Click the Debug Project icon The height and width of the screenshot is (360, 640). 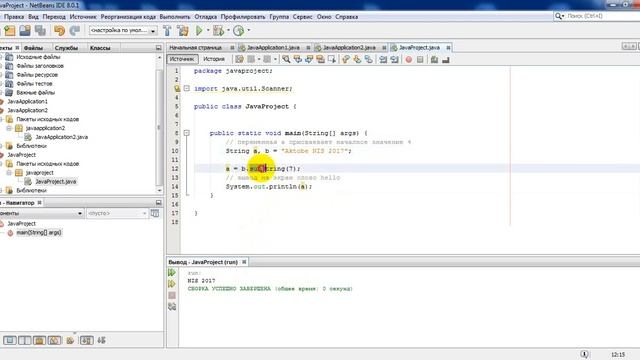point(218,31)
